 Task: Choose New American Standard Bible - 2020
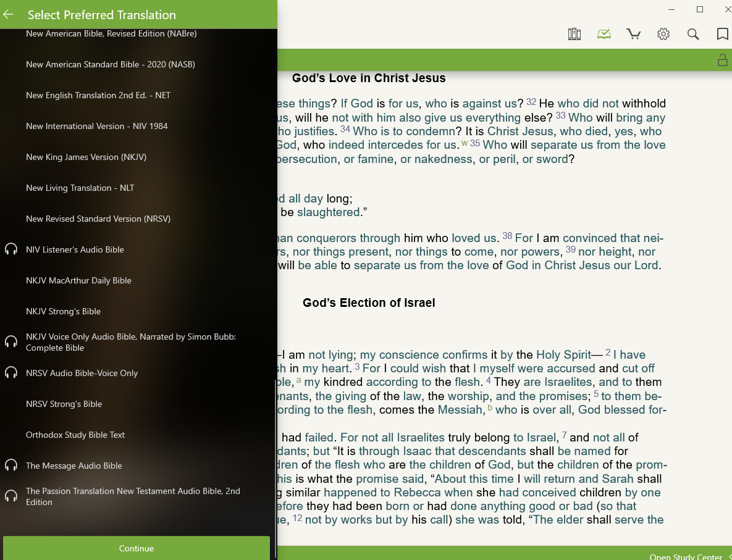pos(111,64)
